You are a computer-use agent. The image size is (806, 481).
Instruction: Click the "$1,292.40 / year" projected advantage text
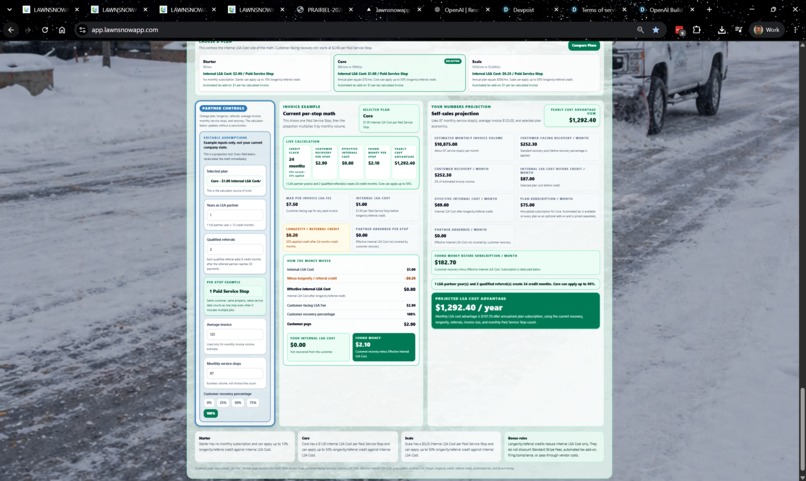[x=469, y=307]
